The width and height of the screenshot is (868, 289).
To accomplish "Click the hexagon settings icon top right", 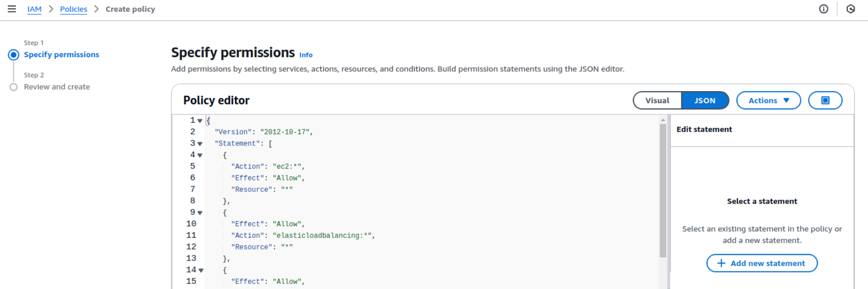I will 851,9.
